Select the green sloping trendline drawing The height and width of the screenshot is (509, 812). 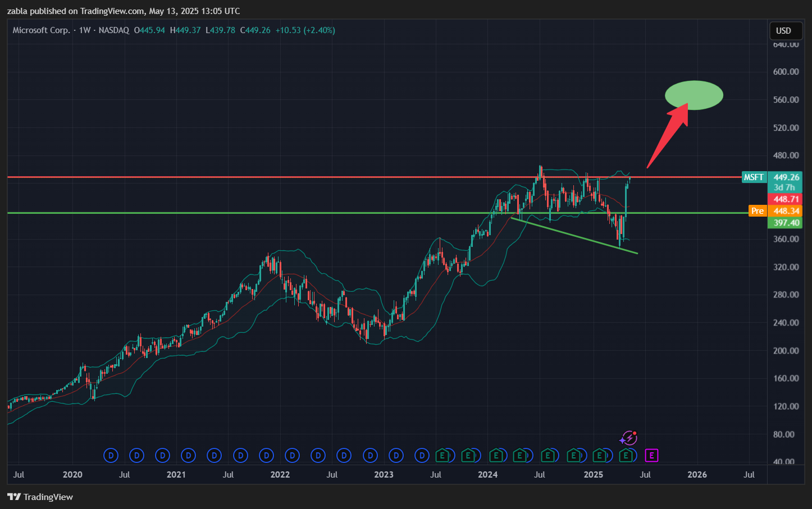point(574,236)
